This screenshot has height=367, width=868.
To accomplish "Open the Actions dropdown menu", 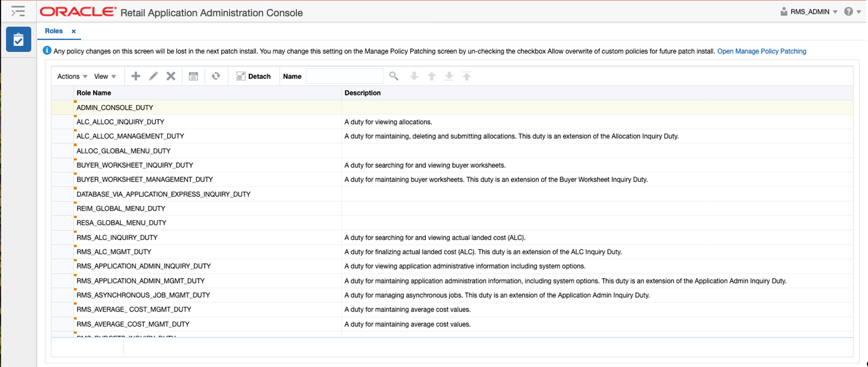I will [70, 76].
